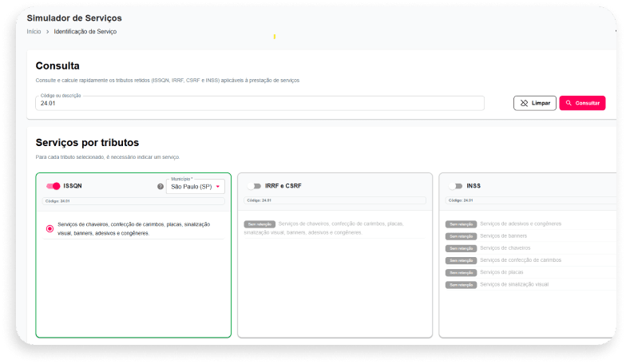This screenshot has height=364, width=626.
Task: Click the breadcrumb chevron after Início
Action: tap(47, 32)
